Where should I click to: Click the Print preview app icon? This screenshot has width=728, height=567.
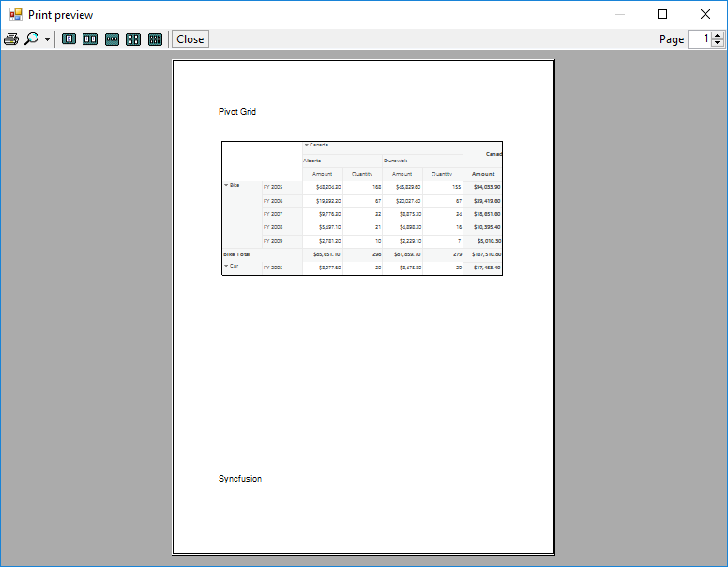coord(15,14)
